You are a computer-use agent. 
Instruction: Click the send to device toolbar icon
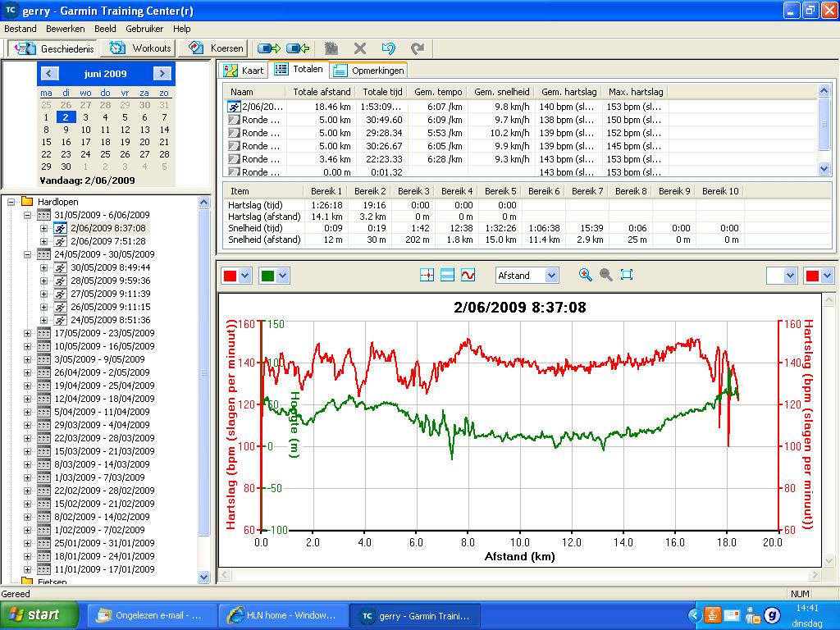pyautogui.click(x=268, y=48)
